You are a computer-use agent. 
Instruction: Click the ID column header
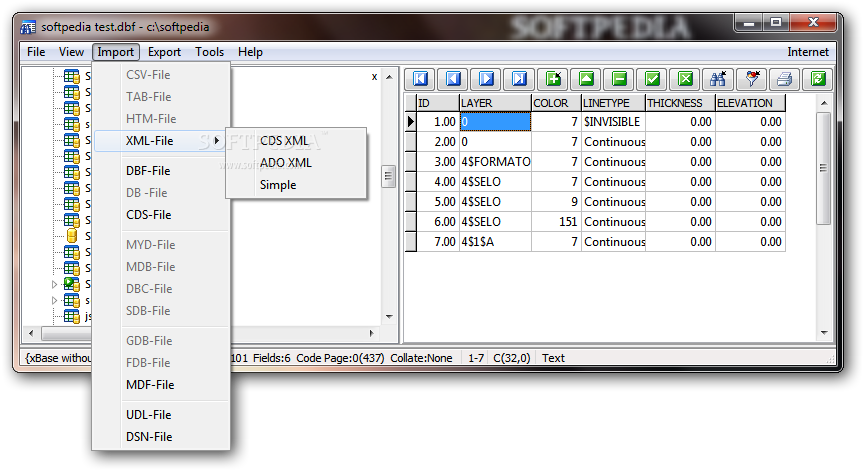(438, 103)
